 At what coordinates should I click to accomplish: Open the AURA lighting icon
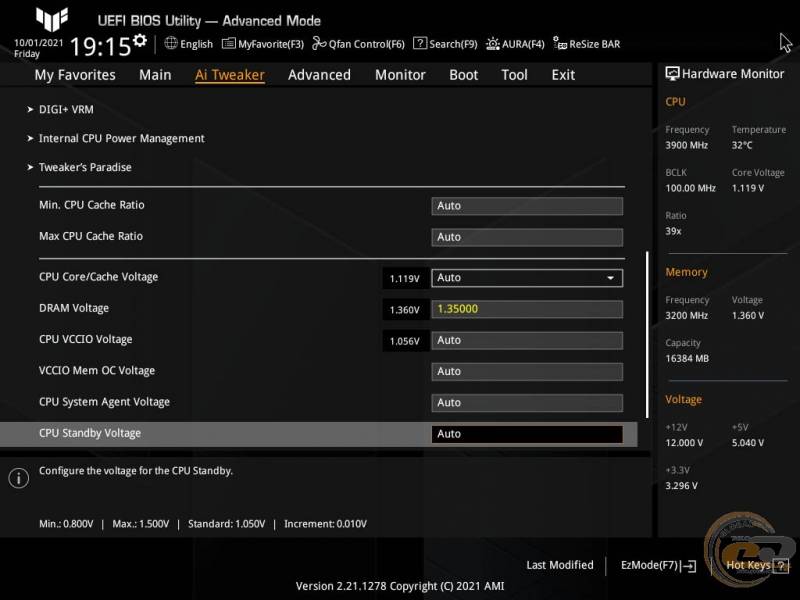click(492, 44)
